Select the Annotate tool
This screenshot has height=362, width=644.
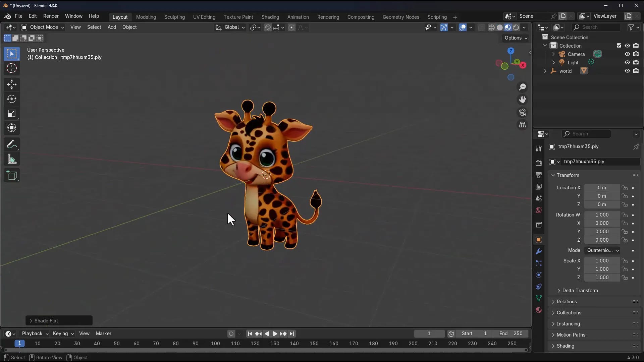pos(11,144)
